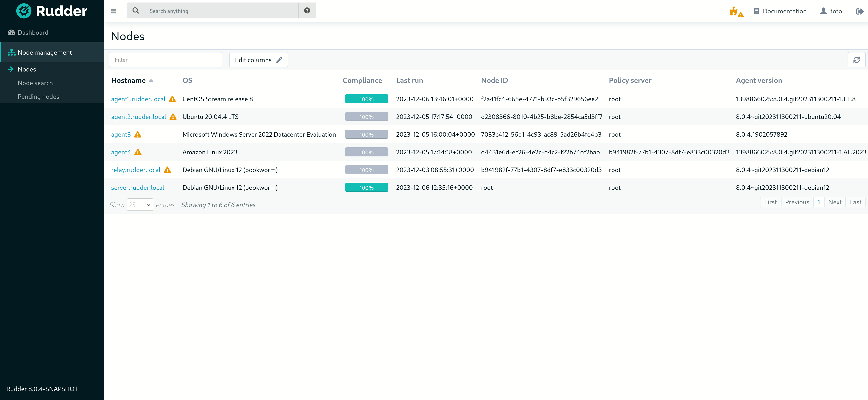The image size is (868, 400).
Task: Sort by Compliance column header
Action: click(x=362, y=80)
